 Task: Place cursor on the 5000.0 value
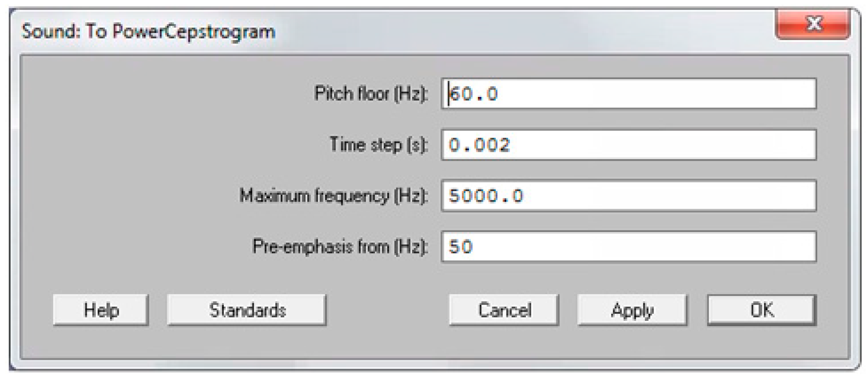pyautogui.click(x=486, y=196)
